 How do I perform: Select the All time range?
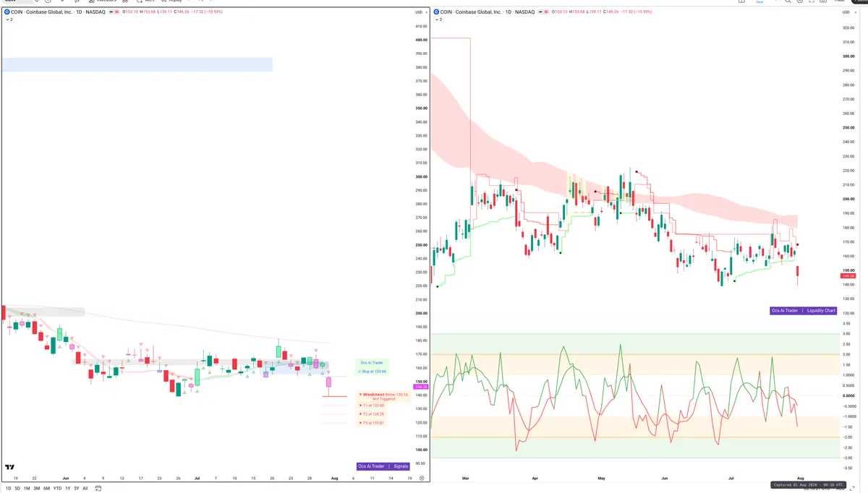85,488
